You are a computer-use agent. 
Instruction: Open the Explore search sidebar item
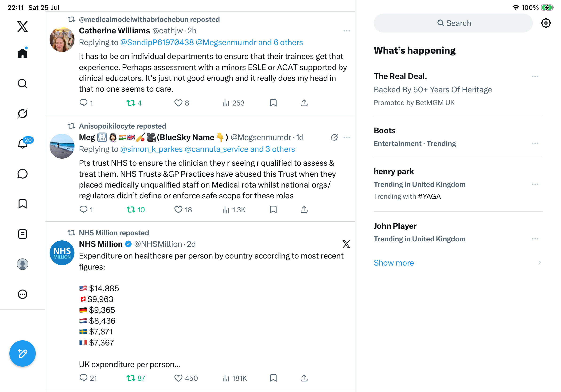tap(23, 84)
